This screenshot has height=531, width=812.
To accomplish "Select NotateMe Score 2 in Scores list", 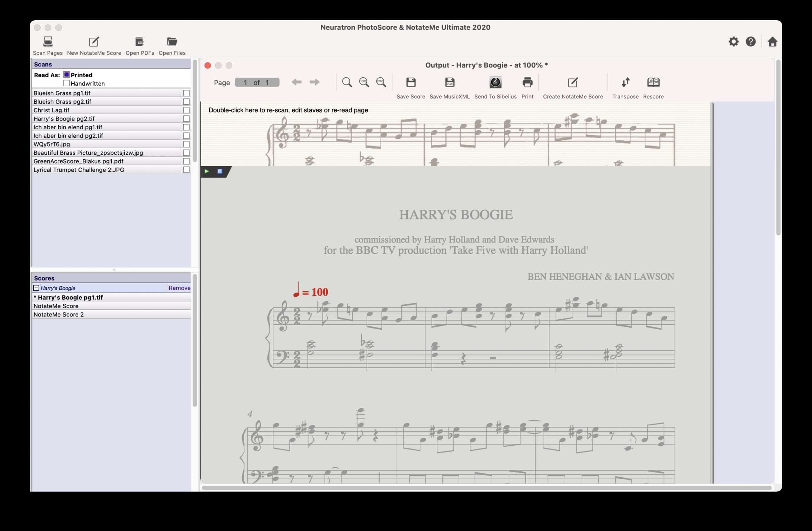I will (111, 314).
